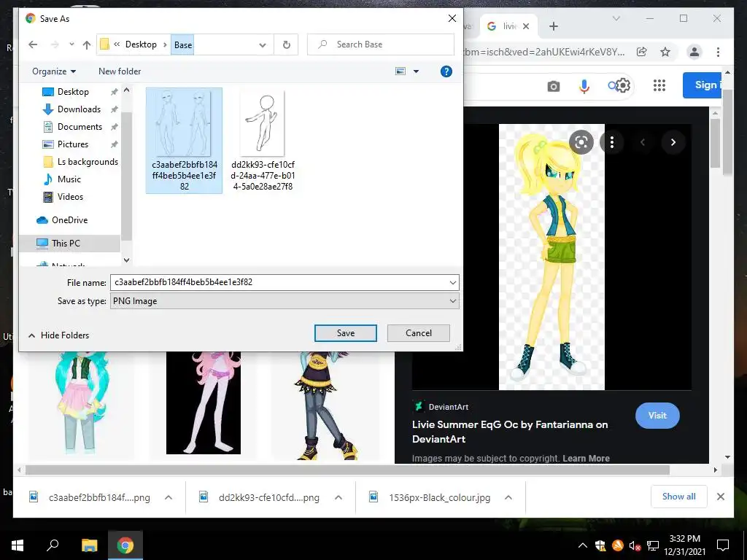This screenshot has width=747, height=560.
Task: Go to next image arrow
Action: (x=673, y=142)
